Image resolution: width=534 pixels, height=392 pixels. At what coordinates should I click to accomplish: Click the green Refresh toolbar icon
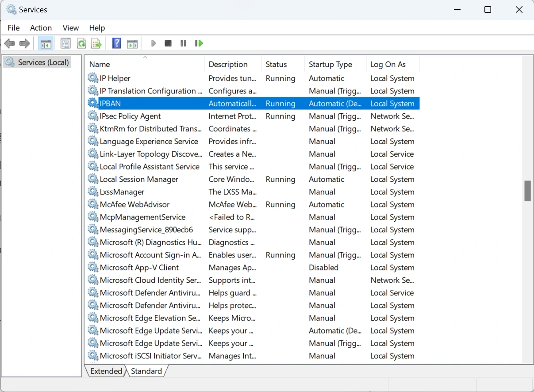click(x=81, y=43)
